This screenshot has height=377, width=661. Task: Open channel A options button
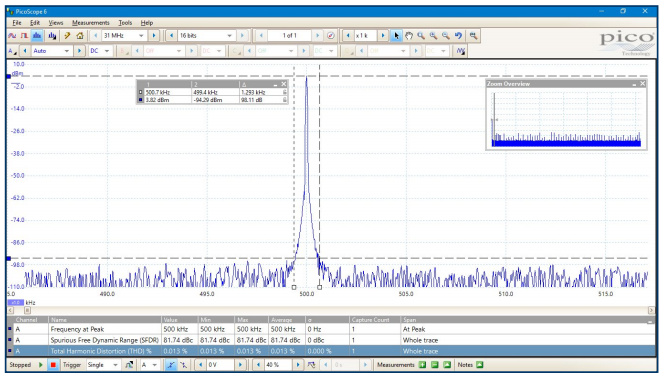click(x=13, y=51)
